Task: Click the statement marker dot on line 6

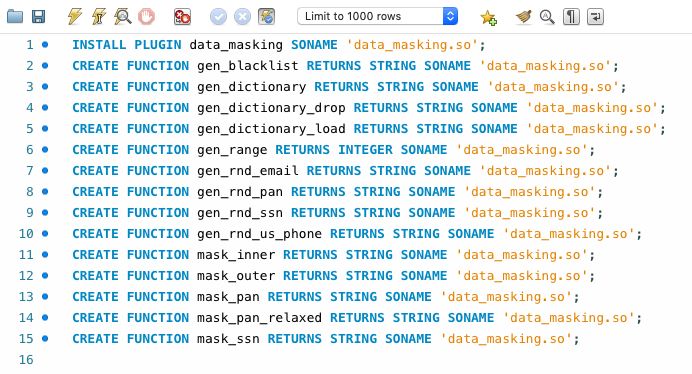Action: pyautogui.click(x=45, y=149)
